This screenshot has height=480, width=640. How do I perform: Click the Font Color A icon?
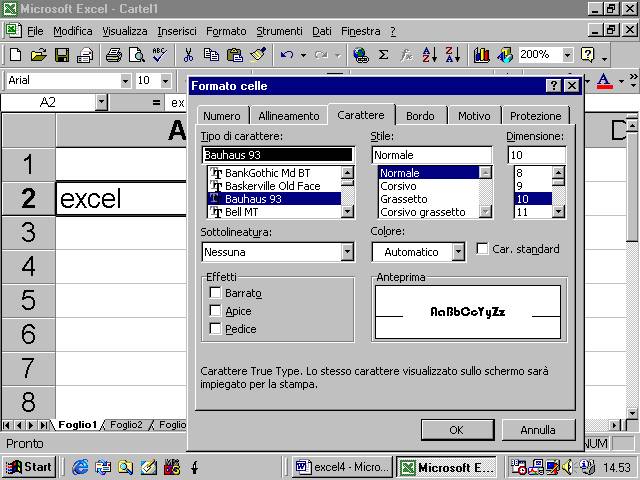click(x=604, y=81)
